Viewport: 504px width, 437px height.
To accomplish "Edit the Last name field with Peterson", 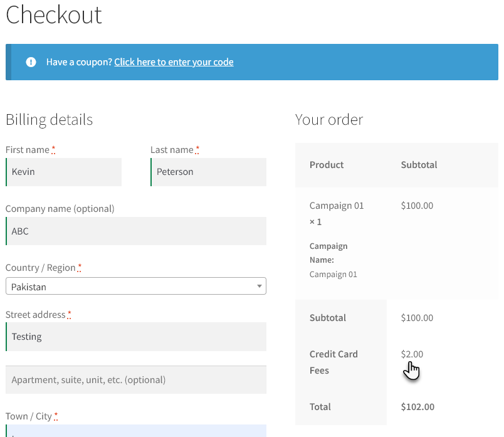I will click(209, 172).
